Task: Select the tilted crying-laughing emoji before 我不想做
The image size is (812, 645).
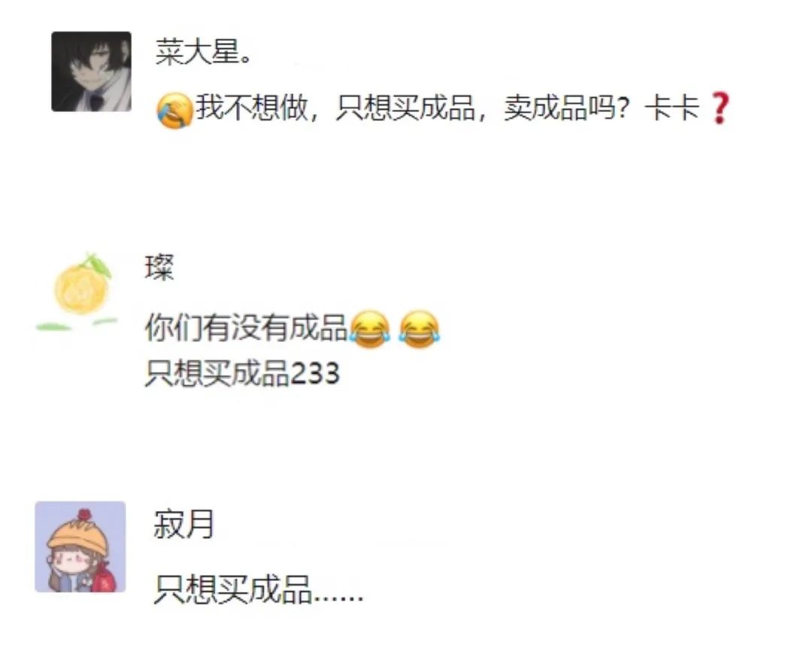Action: click(175, 111)
